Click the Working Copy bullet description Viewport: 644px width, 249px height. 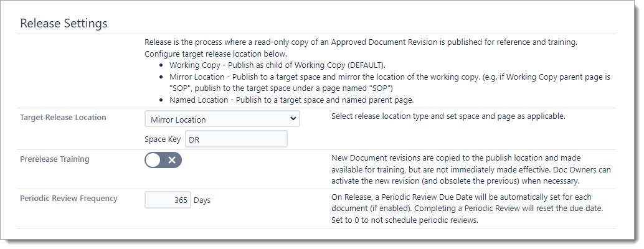(277, 65)
